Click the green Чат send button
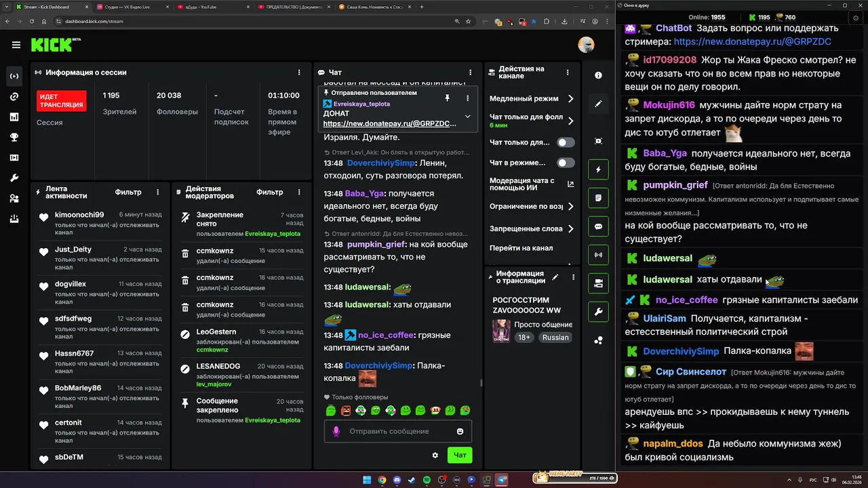This screenshot has height=488, width=868. tap(460, 455)
